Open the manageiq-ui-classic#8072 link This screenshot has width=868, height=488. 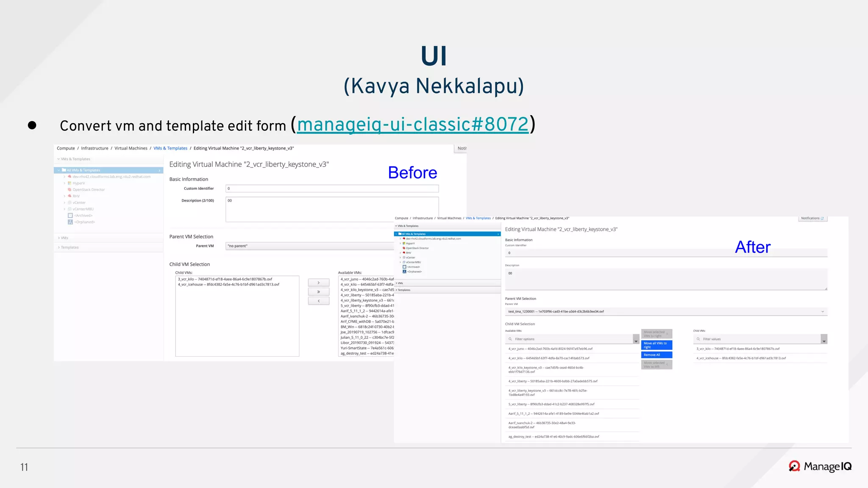413,125
